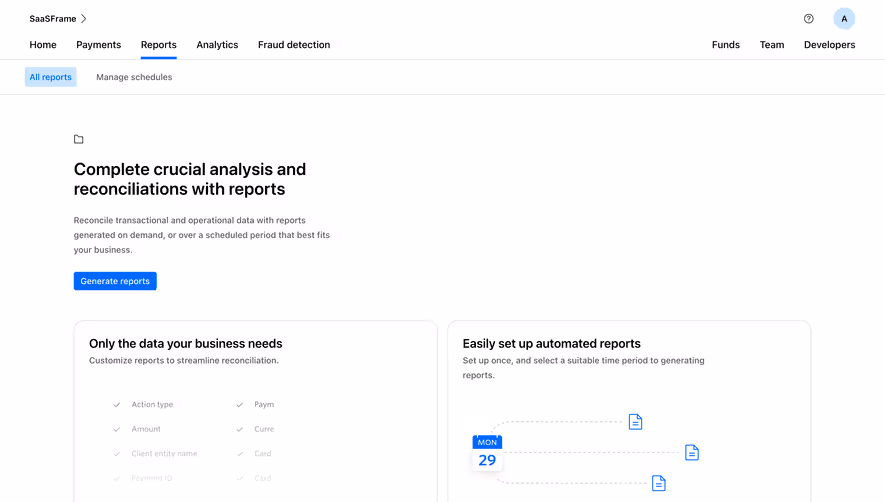Expand the SaaSFrame chevron arrow

(84, 19)
